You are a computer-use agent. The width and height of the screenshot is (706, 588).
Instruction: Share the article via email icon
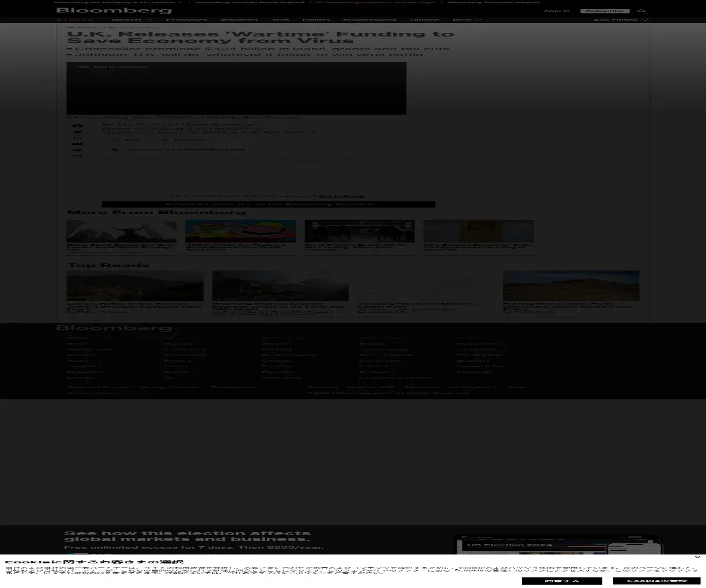(77, 144)
